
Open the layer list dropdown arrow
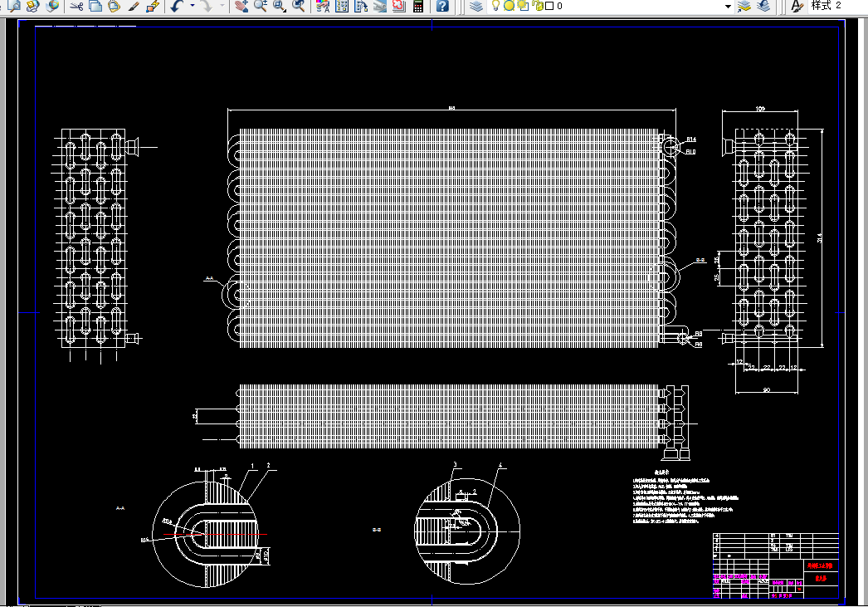728,6
